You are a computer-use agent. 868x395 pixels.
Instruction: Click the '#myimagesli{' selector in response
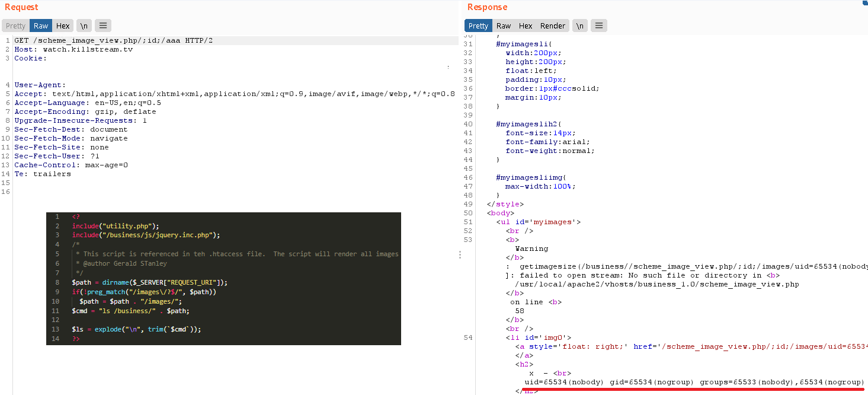[524, 44]
